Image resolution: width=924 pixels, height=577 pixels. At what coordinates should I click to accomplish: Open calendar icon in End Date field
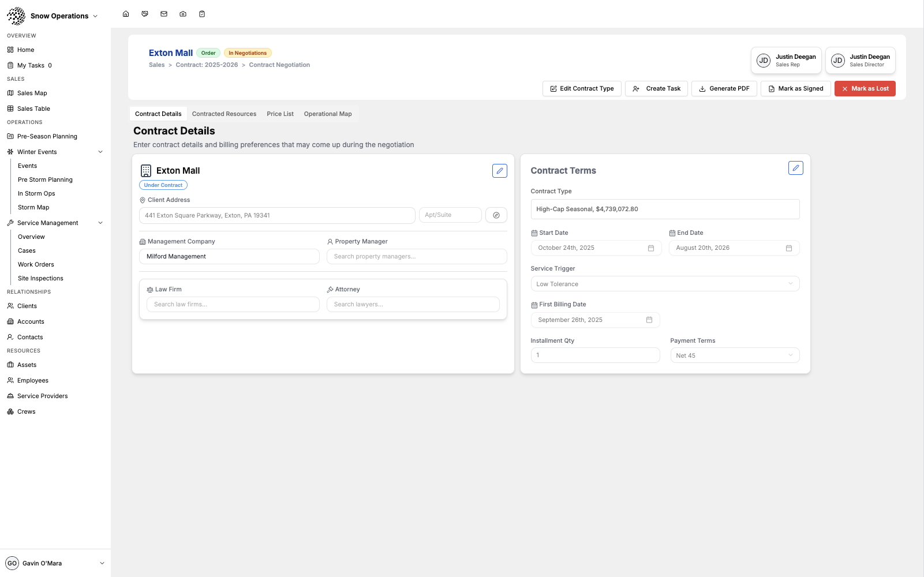pos(788,248)
